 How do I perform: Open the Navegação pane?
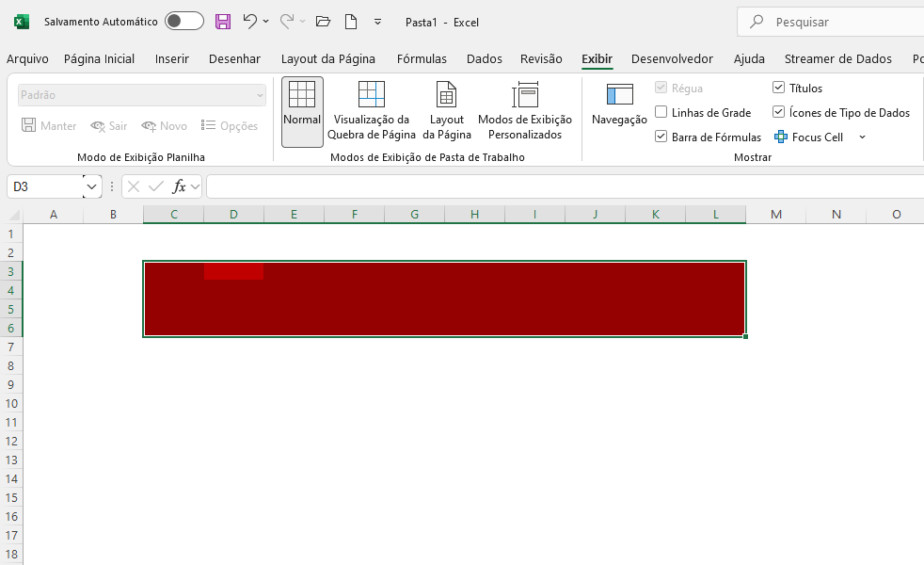619,104
